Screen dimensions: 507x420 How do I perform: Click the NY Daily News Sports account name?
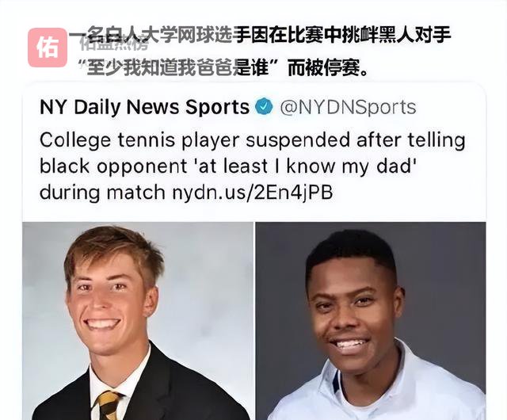(x=144, y=107)
